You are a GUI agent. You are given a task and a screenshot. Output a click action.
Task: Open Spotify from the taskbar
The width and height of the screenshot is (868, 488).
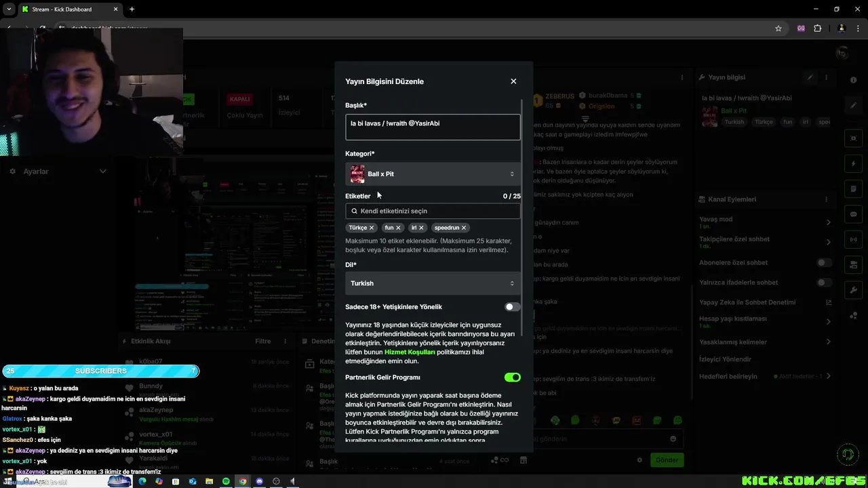(226, 481)
